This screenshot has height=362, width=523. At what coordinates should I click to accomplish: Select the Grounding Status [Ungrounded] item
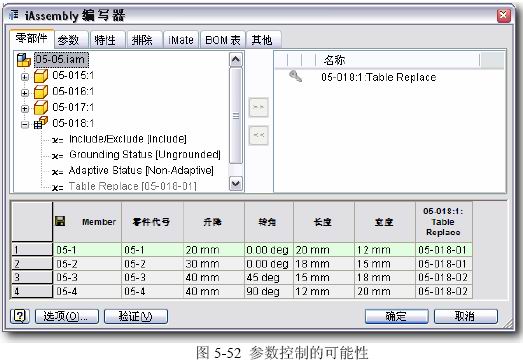pos(145,154)
